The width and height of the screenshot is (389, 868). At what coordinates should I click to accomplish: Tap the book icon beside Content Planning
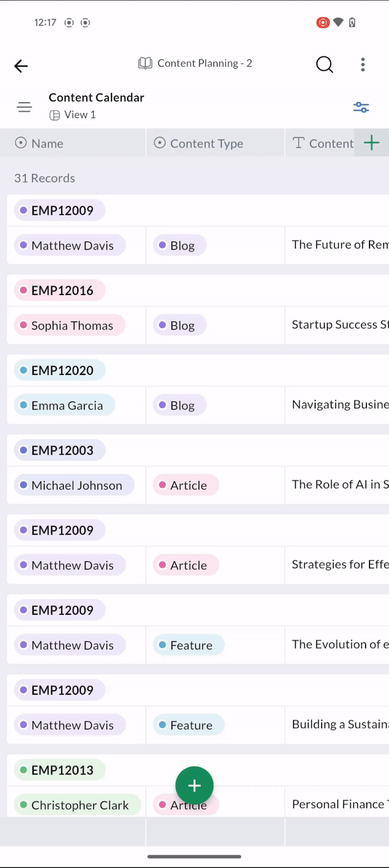(x=145, y=64)
